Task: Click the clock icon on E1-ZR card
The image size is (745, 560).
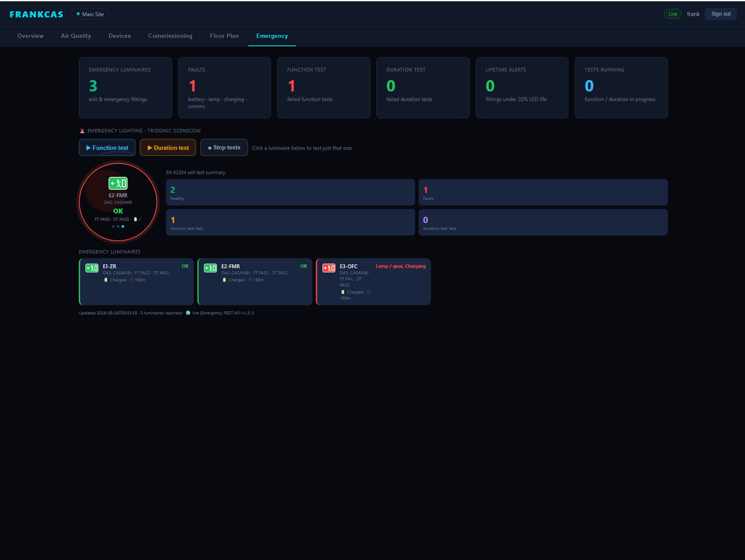Action: tap(132, 280)
